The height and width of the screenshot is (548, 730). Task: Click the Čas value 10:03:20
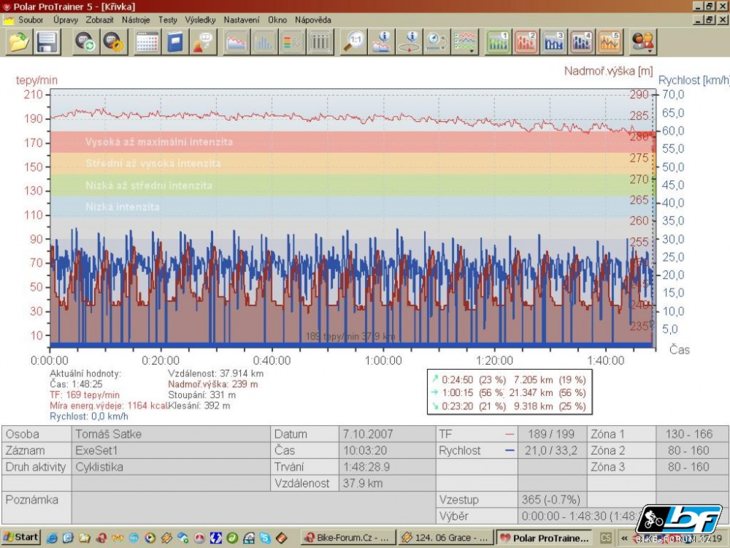point(387,451)
